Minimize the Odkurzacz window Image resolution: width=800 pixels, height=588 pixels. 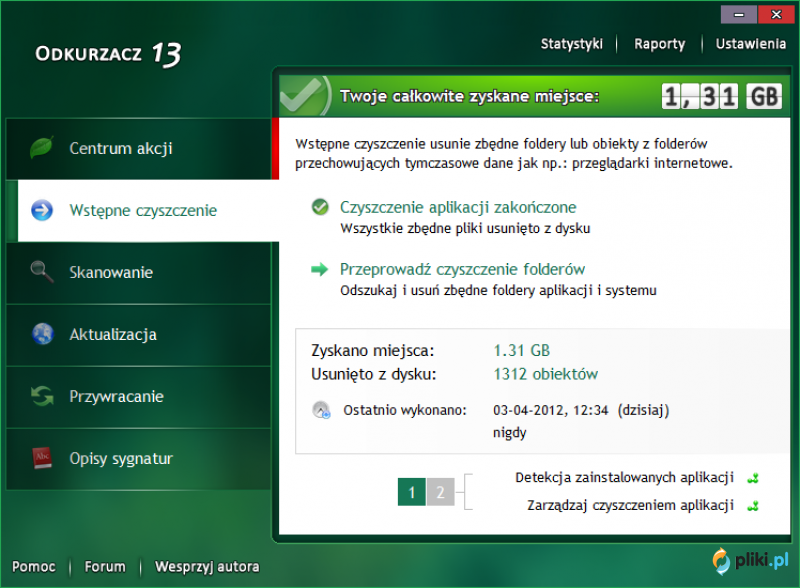pos(738,14)
